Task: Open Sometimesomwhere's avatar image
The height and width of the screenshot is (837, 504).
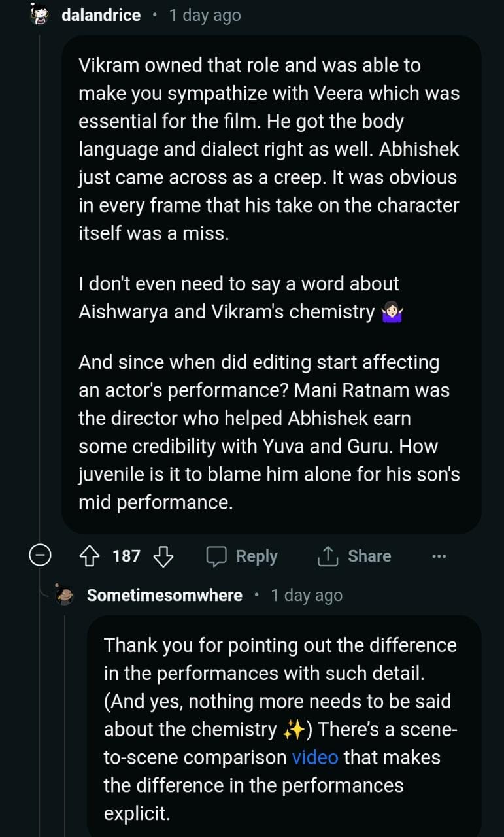Action: coord(65,595)
